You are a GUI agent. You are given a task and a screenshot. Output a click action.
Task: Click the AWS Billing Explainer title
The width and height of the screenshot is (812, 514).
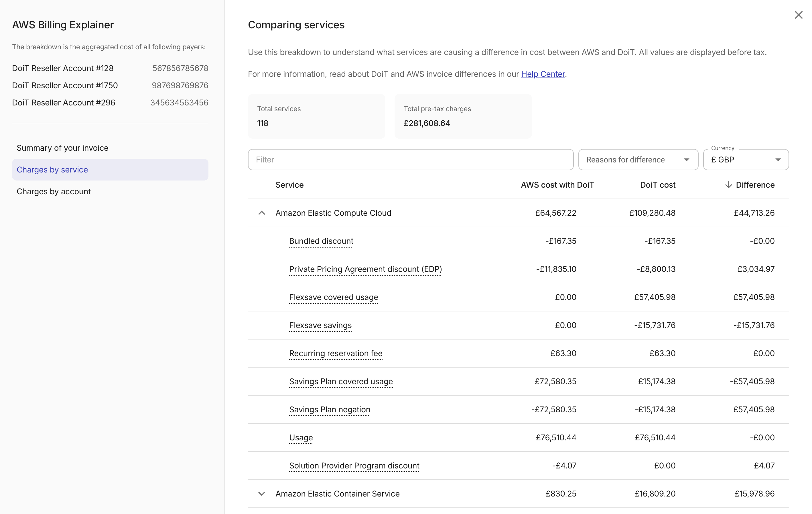(x=63, y=25)
